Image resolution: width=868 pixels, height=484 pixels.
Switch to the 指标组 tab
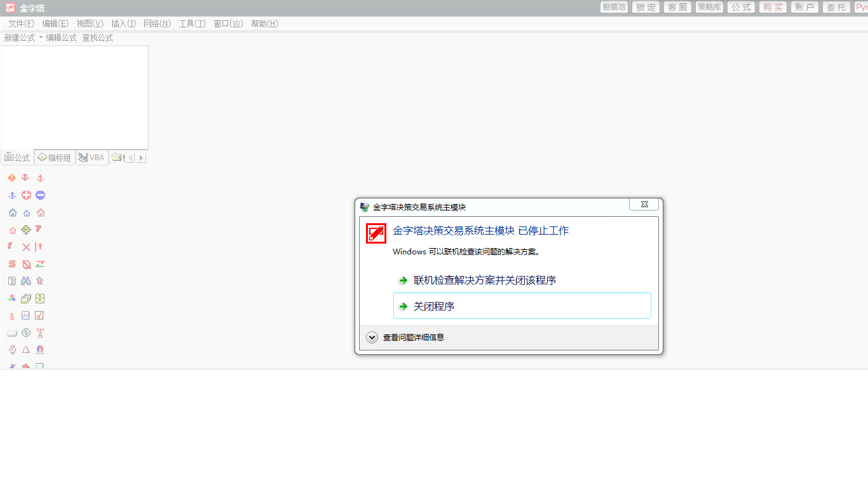[x=55, y=158]
